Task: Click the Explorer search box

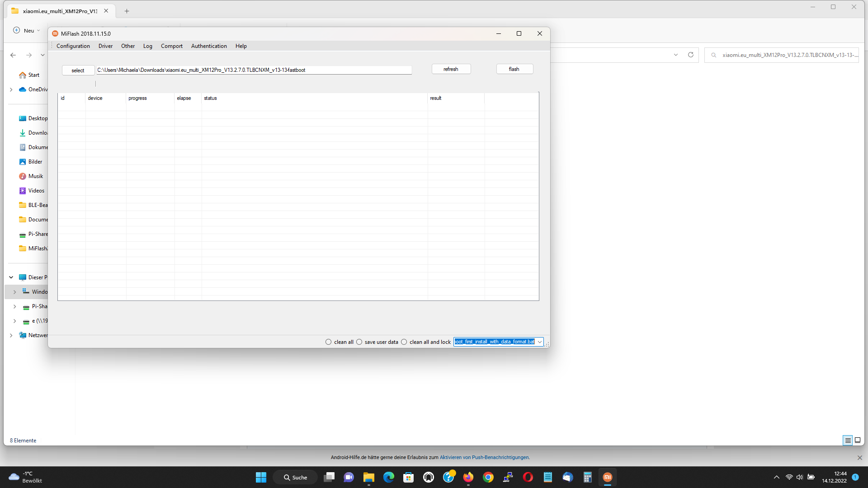Action: pos(782,55)
